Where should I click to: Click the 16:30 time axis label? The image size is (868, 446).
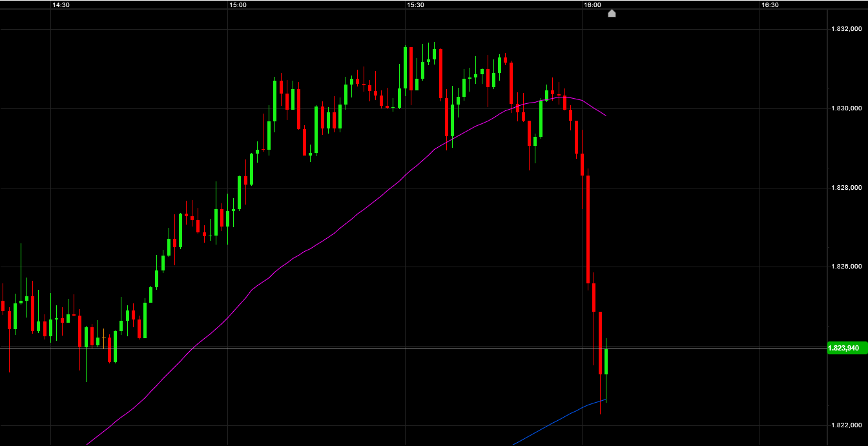(770, 5)
